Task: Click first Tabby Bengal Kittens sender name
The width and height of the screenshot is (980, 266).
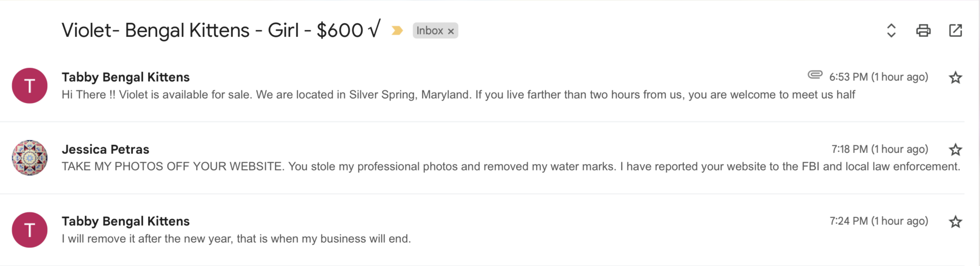Action: pyautogui.click(x=125, y=77)
